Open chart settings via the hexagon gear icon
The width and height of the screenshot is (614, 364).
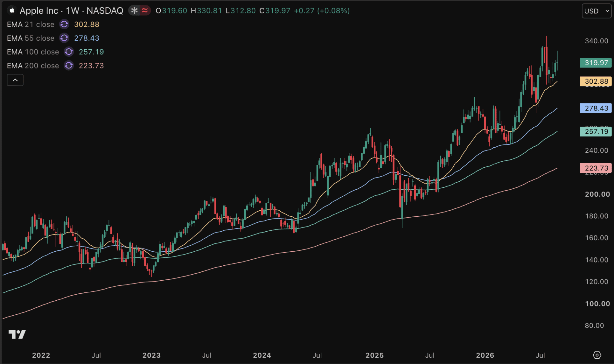[x=597, y=355]
